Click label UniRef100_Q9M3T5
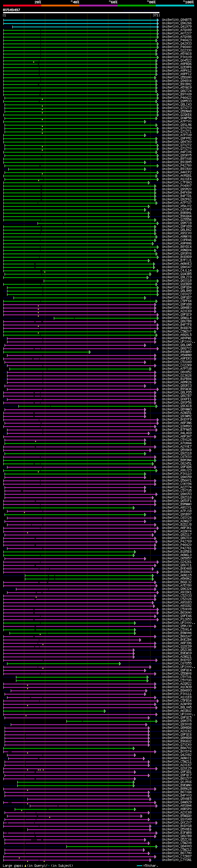Screen dimensions: 197x868 (177, 721)
